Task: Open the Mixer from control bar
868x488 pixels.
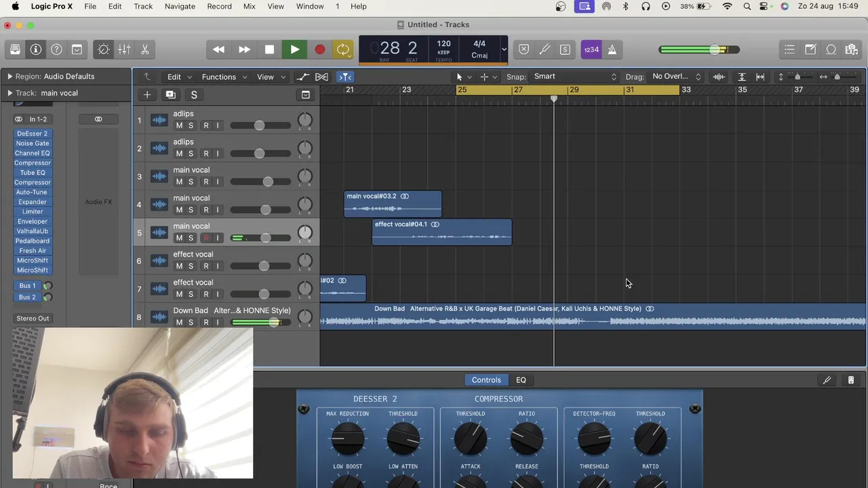Action: point(124,49)
